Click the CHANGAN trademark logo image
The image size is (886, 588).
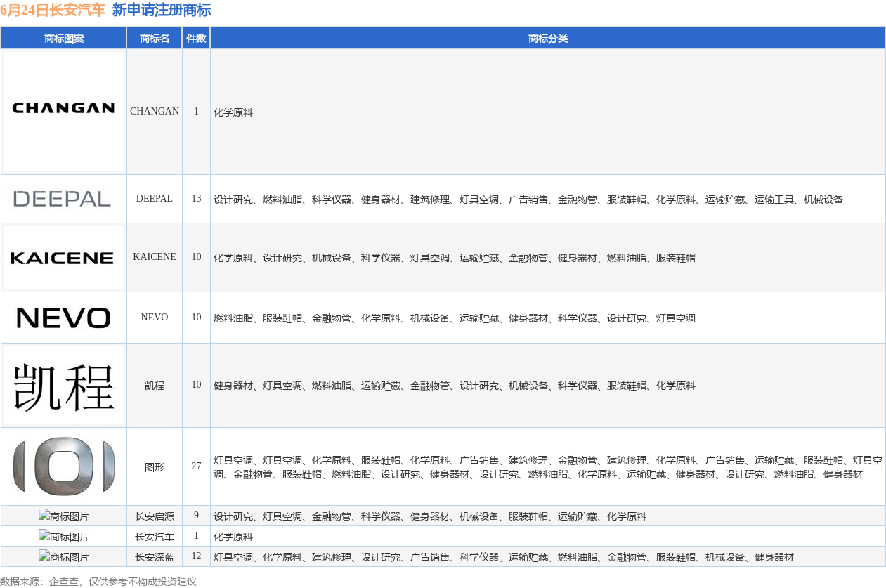[64, 112]
